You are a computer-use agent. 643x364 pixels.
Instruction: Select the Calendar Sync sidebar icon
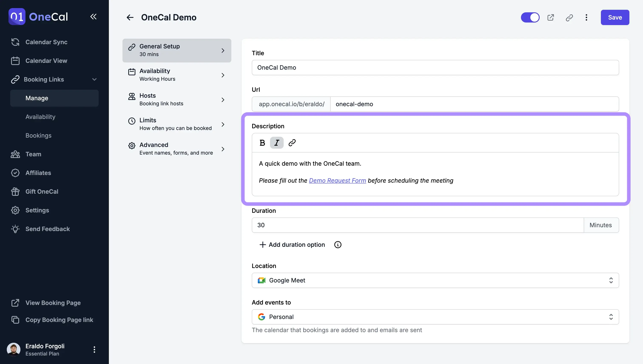15,42
